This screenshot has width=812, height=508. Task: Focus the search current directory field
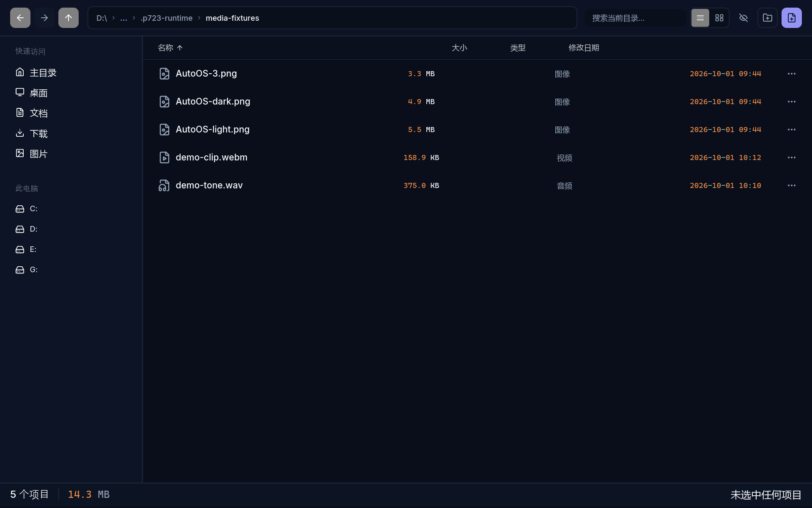pyautogui.click(x=636, y=18)
